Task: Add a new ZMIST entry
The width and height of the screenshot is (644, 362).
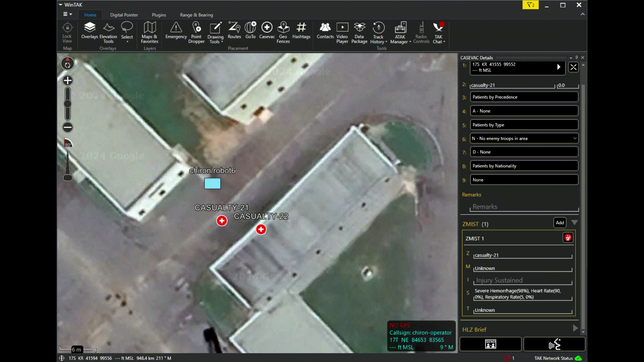Action: (560, 223)
